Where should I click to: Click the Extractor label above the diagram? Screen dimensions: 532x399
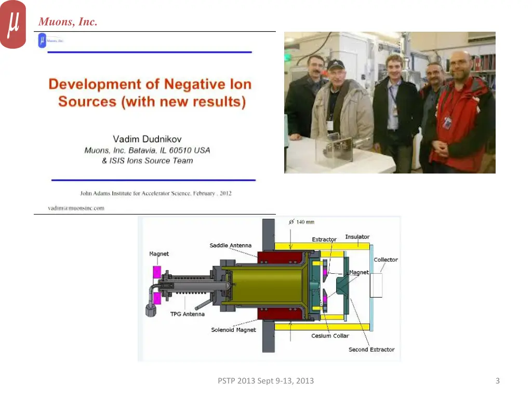click(324, 240)
